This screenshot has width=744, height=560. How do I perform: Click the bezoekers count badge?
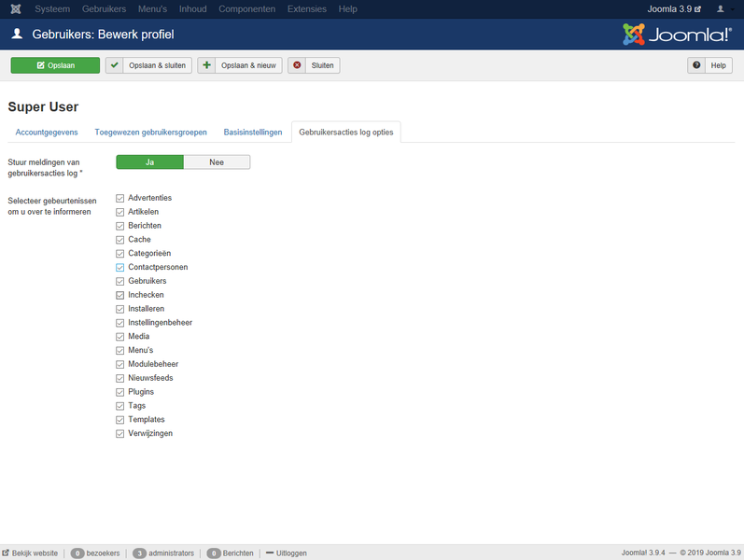(77, 553)
